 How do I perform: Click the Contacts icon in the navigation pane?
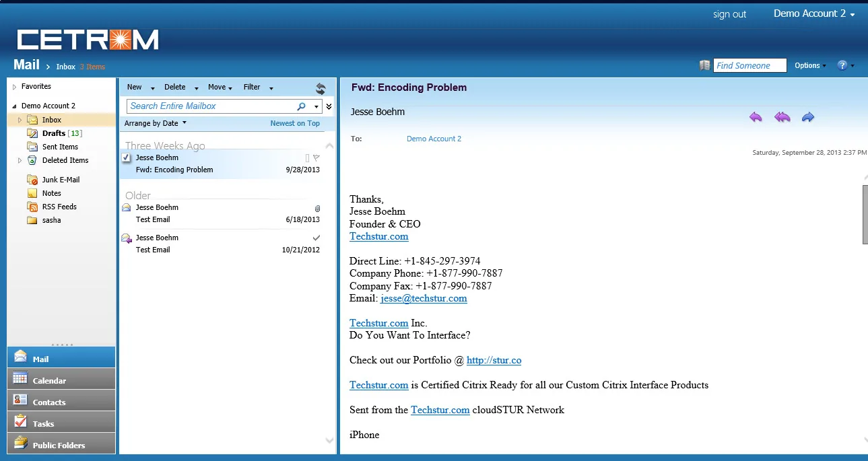[x=20, y=400]
